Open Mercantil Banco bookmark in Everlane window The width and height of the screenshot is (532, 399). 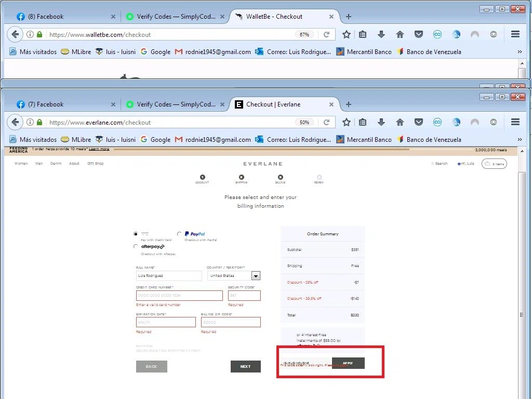(x=364, y=139)
